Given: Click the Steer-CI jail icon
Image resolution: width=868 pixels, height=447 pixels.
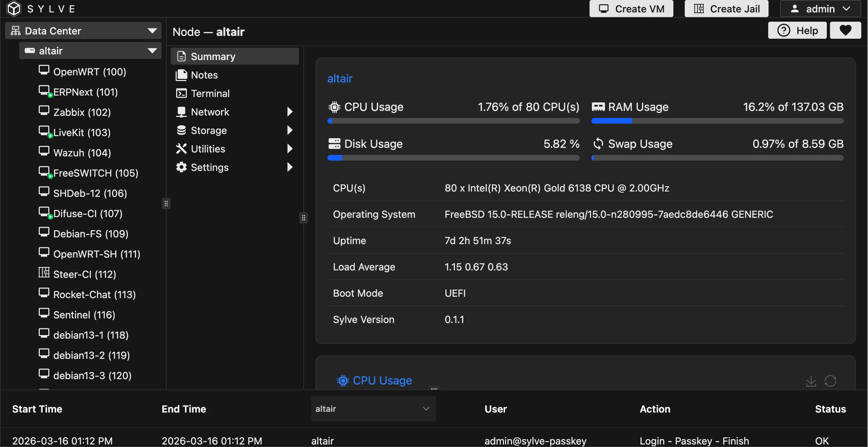Looking at the screenshot, I should tap(44, 273).
